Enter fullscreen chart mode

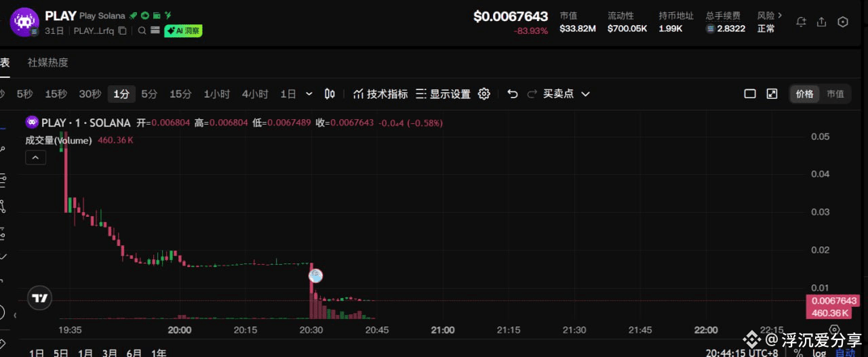pyautogui.click(x=772, y=94)
